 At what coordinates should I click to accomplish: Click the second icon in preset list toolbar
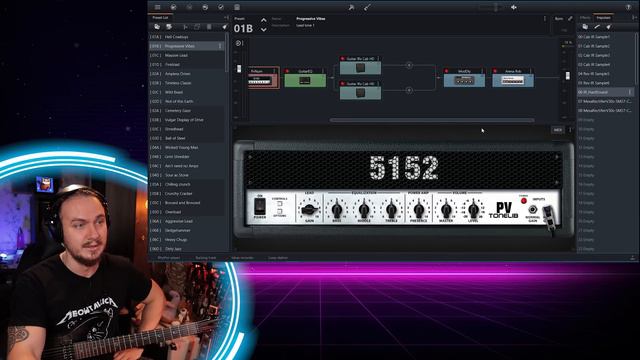[169, 27]
